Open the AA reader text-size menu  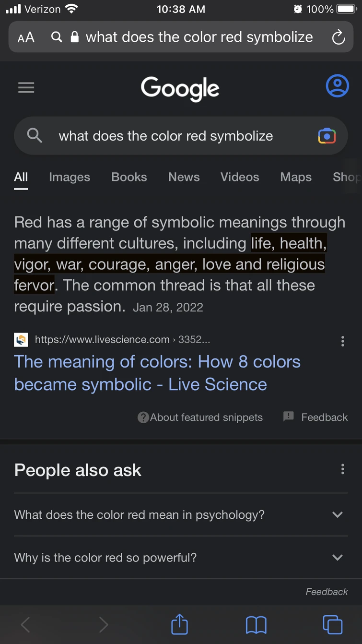pos(26,37)
